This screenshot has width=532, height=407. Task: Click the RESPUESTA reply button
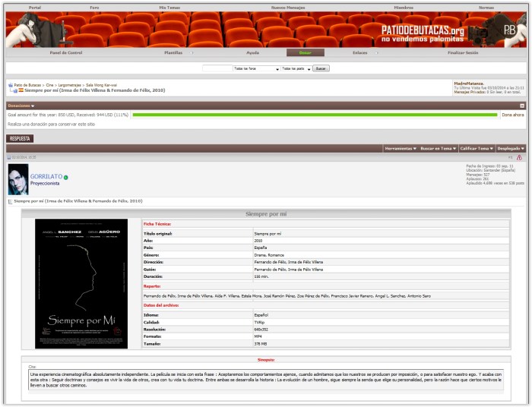click(x=20, y=139)
